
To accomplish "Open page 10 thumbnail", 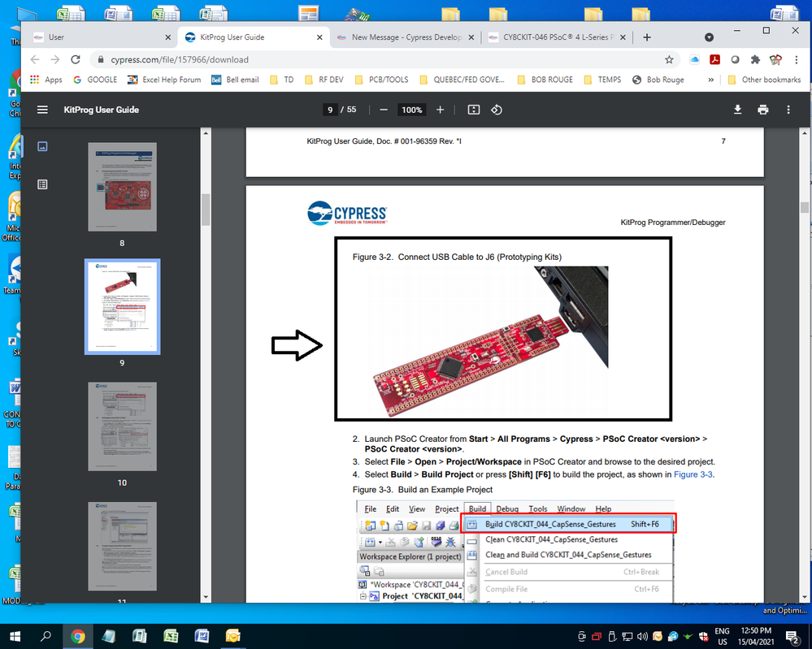I will pos(122,426).
